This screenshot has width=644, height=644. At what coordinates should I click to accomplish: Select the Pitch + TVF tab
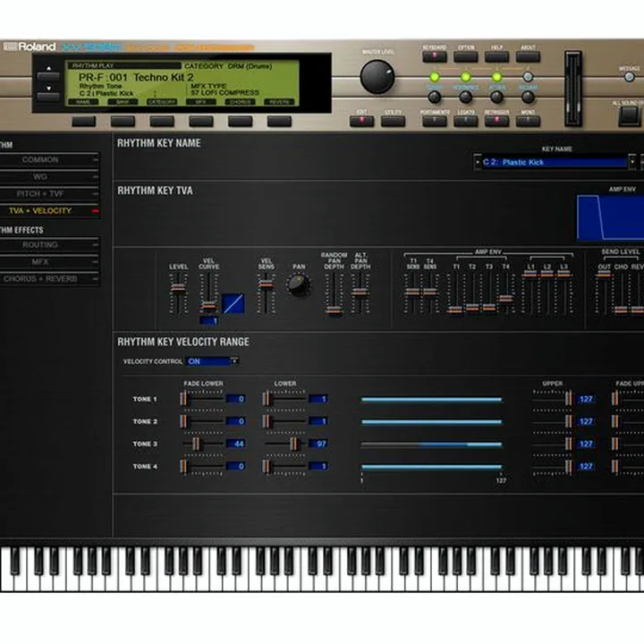tap(49, 194)
